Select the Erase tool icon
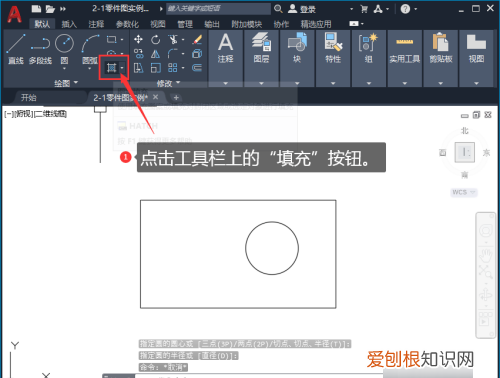The image size is (500, 378). coord(197,40)
